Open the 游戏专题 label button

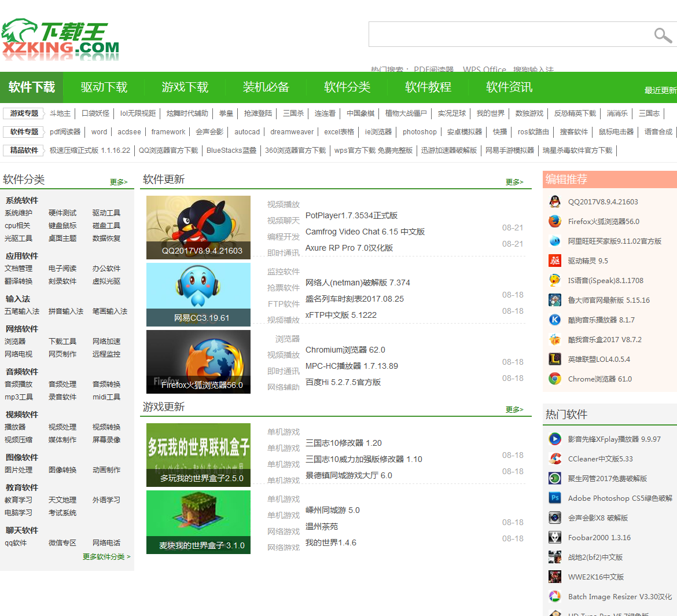(24, 113)
